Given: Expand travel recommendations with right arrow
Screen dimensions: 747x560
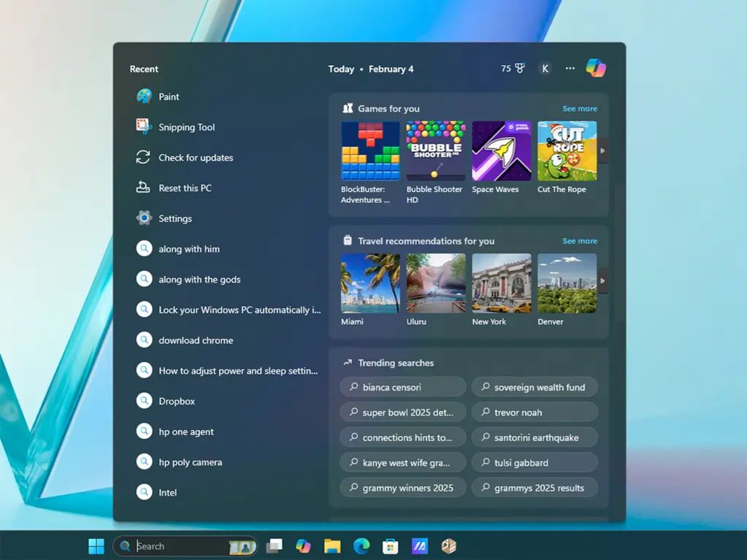Looking at the screenshot, I should [x=602, y=281].
